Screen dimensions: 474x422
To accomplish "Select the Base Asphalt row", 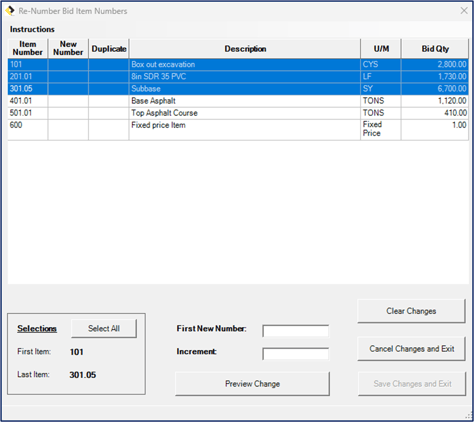I will [x=238, y=101].
